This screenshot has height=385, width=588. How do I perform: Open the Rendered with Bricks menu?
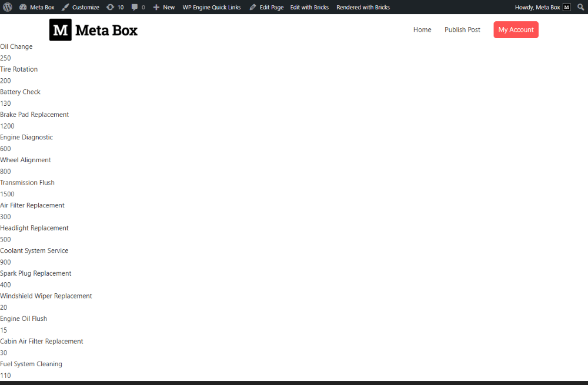click(363, 7)
